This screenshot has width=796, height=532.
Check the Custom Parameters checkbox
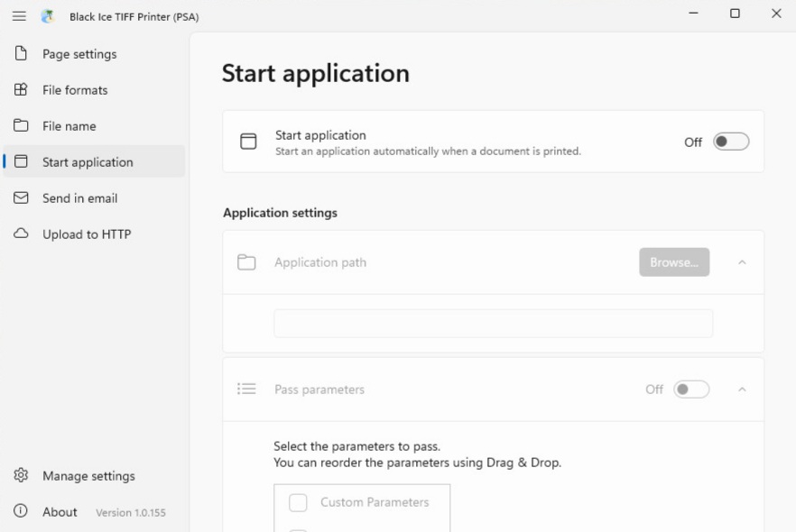tap(298, 502)
